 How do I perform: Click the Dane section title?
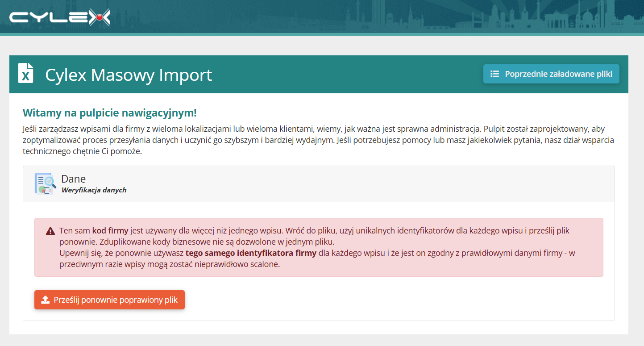(73, 179)
